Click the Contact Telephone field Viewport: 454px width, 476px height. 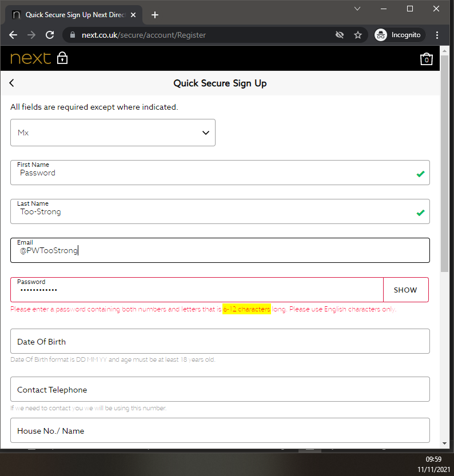click(220, 389)
